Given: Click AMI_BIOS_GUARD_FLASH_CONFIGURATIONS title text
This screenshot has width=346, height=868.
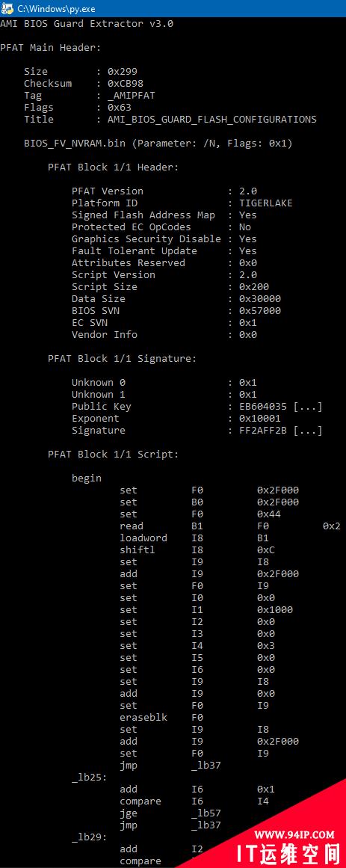Looking at the screenshot, I should tap(212, 120).
